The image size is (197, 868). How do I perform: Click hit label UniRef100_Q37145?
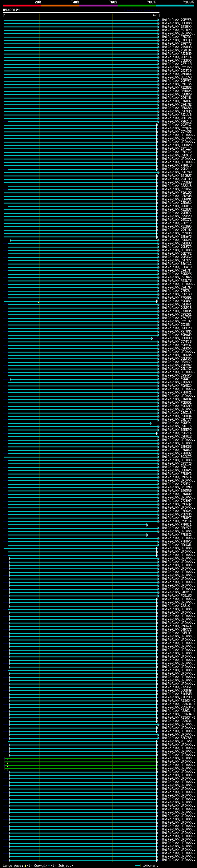[177, 64]
